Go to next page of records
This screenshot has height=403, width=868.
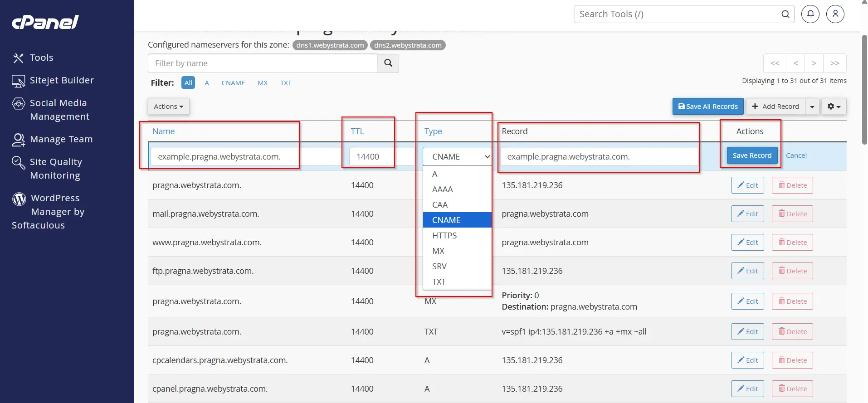point(814,63)
